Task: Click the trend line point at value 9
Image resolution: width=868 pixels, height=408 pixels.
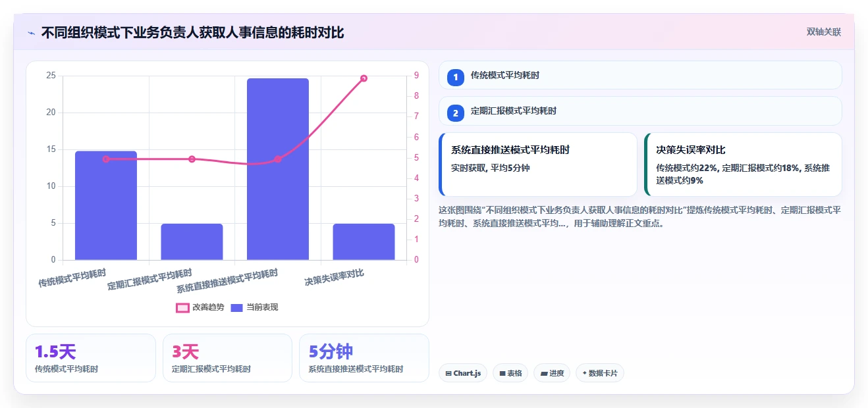Action: 364,78
